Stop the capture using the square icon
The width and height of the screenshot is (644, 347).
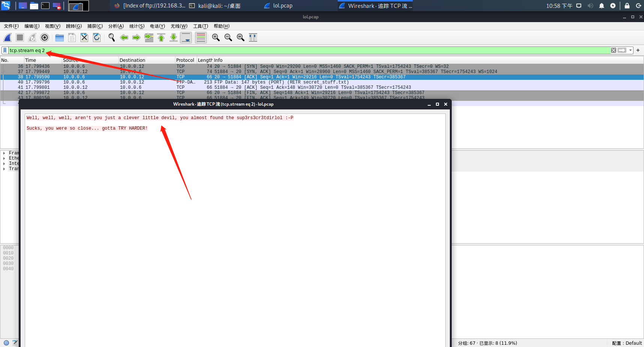[x=20, y=37]
